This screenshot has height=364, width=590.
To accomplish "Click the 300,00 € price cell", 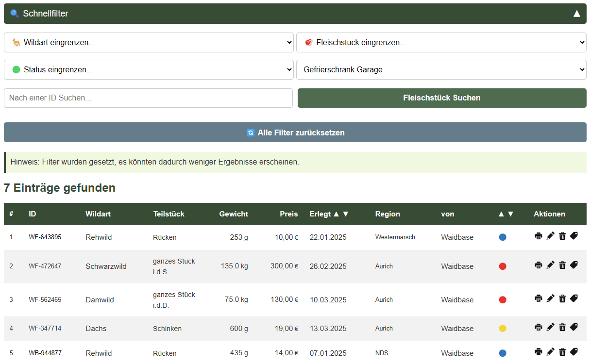I will [284, 266].
